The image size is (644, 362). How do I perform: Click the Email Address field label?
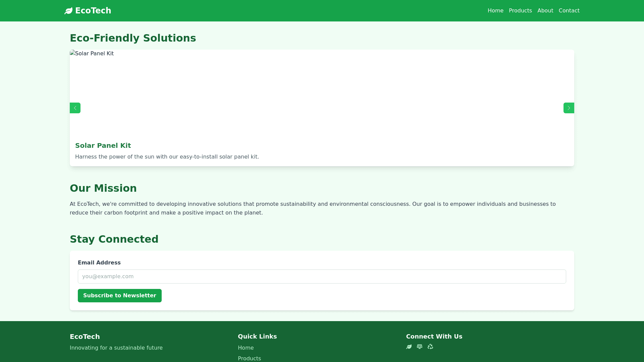coord(99,263)
